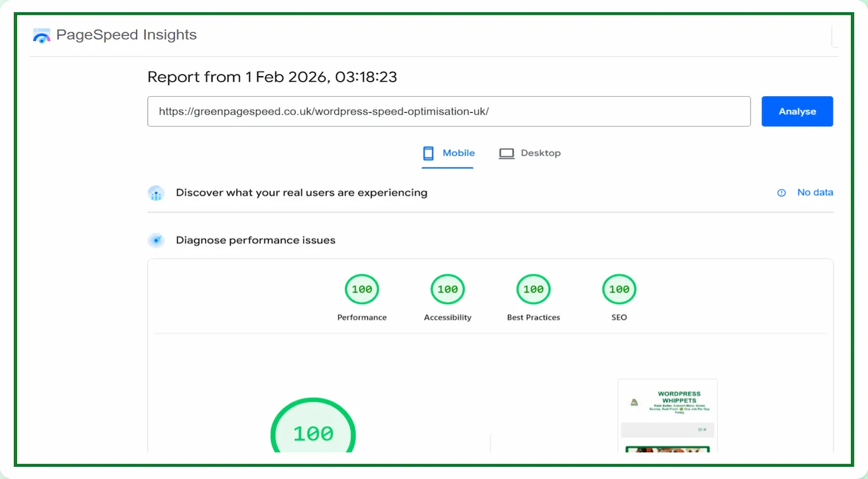Click the diagnose performance issues icon
868x479 pixels.
[x=156, y=241]
